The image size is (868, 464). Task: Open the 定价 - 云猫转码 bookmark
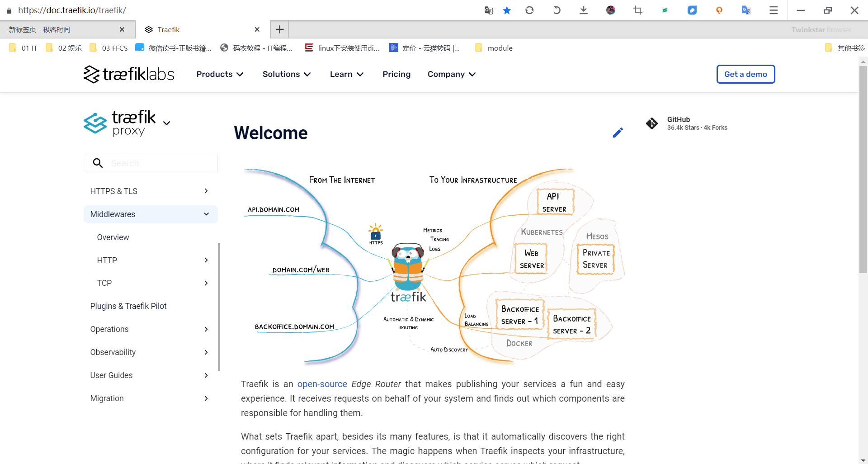point(425,48)
